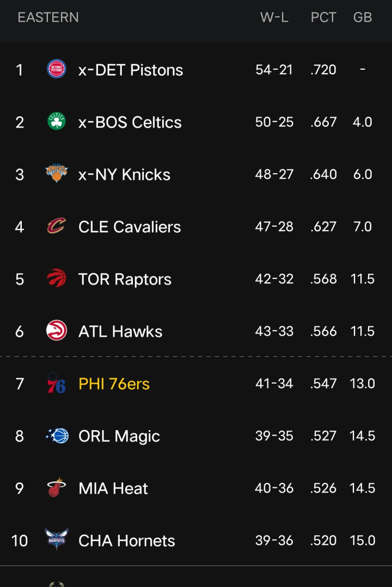Select the MIA Heat team name
Viewport: 392px width, 587px height.
(x=113, y=489)
